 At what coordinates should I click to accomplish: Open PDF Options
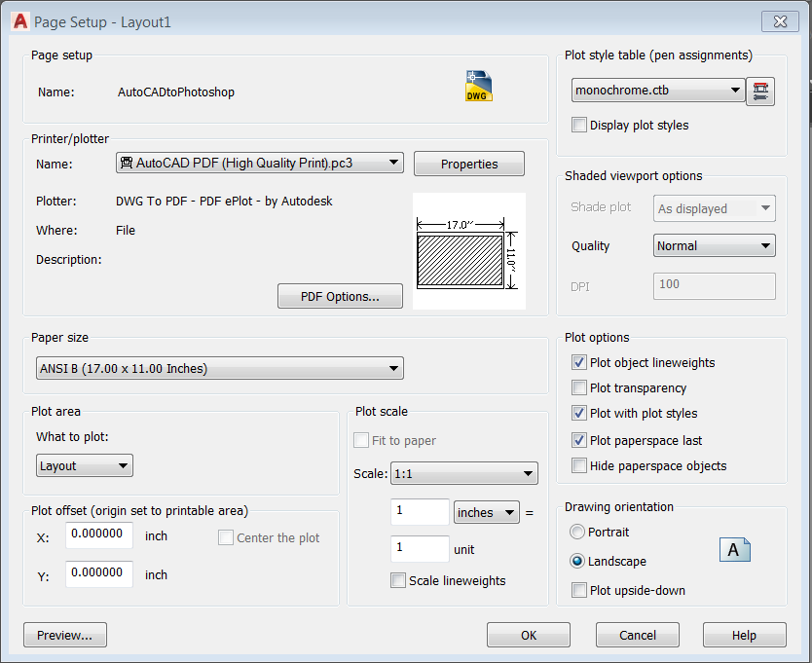click(340, 296)
